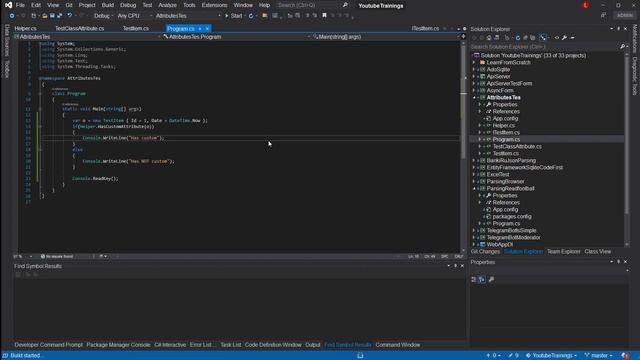The image size is (640, 360).
Task: Click the Save All toolbar icon
Action: tap(60, 16)
